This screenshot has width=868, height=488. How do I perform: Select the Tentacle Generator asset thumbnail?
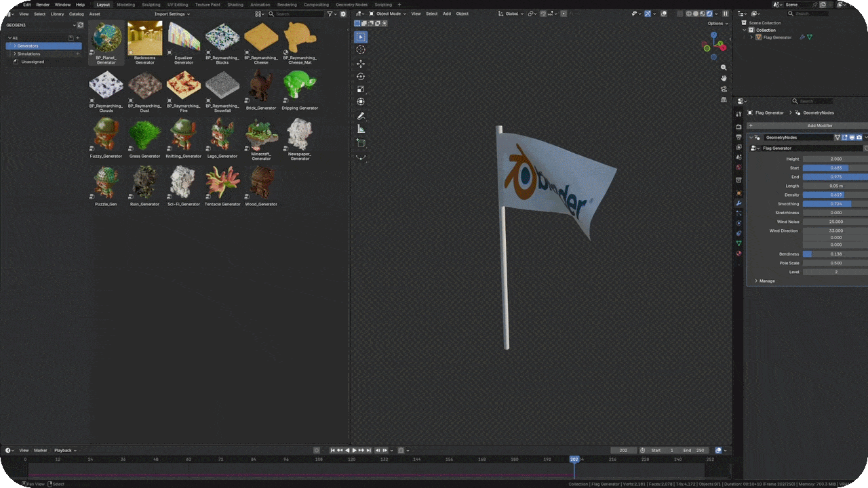pos(222,186)
